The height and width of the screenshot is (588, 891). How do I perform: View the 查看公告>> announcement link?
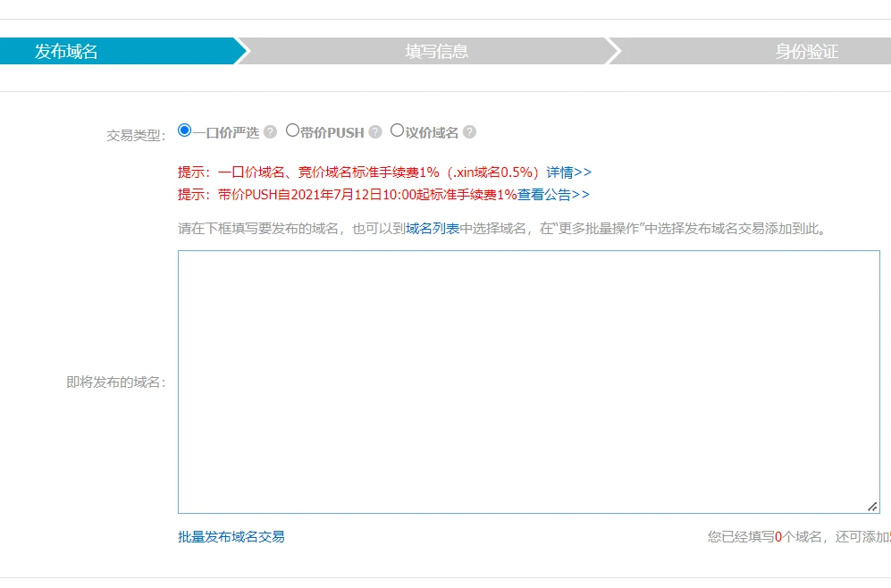[553, 195]
